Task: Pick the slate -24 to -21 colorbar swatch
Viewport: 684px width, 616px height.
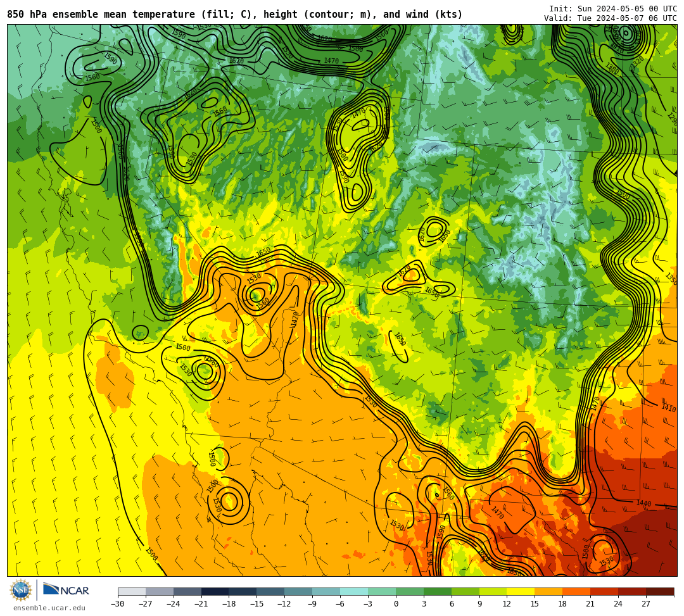Action: tap(187, 591)
